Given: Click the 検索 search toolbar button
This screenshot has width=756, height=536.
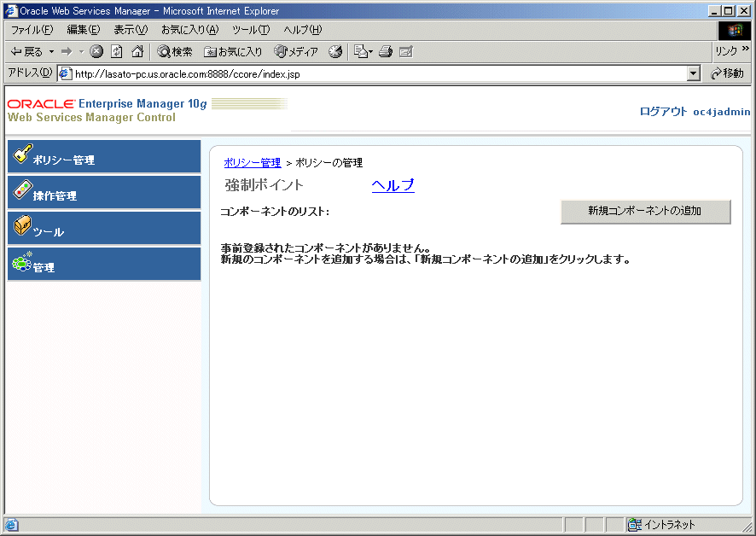Looking at the screenshot, I should [x=175, y=51].
